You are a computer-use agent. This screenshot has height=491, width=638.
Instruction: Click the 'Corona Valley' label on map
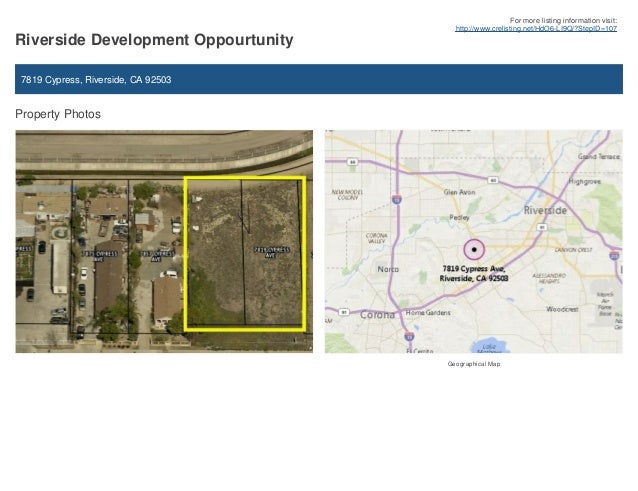click(376, 238)
